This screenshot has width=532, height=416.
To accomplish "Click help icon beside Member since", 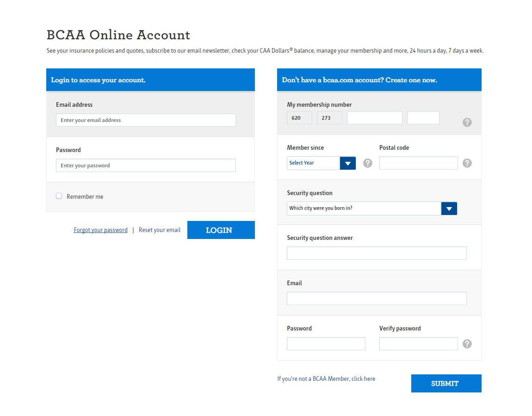I will (367, 163).
